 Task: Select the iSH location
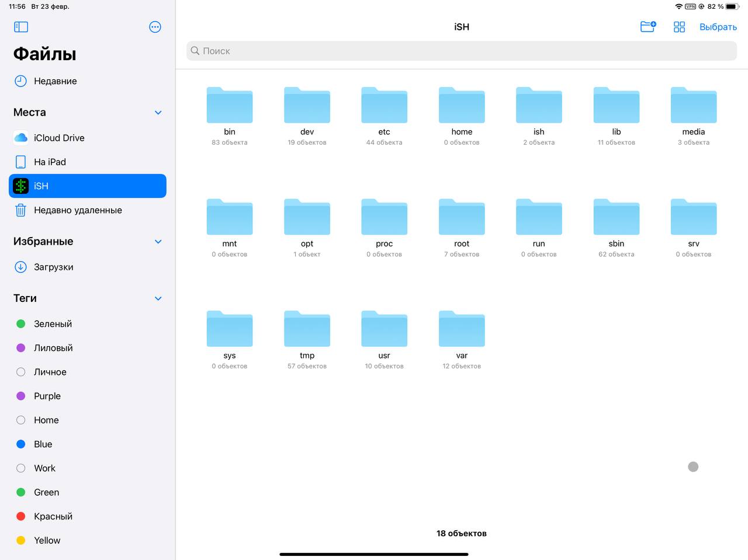pyautogui.click(x=88, y=186)
